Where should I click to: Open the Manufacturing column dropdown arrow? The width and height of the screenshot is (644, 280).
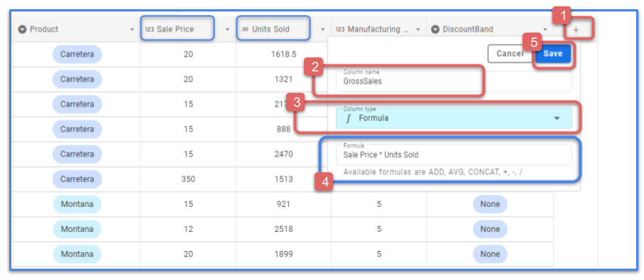click(x=418, y=30)
